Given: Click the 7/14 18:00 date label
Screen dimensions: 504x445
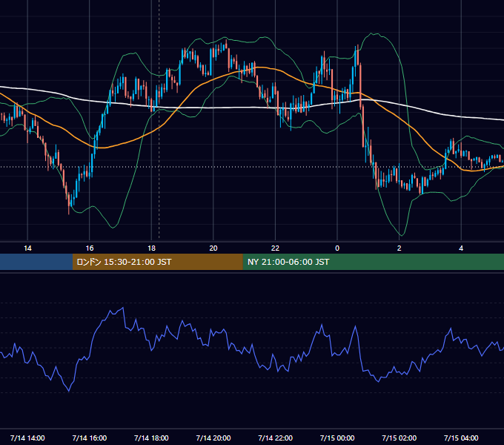Looking at the screenshot, I should click(x=151, y=438).
